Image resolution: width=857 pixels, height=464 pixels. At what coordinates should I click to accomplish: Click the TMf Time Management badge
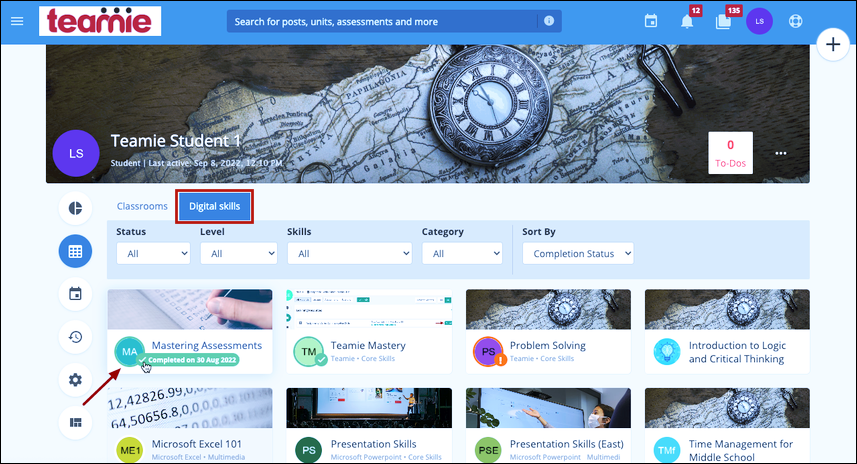(667, 450)
